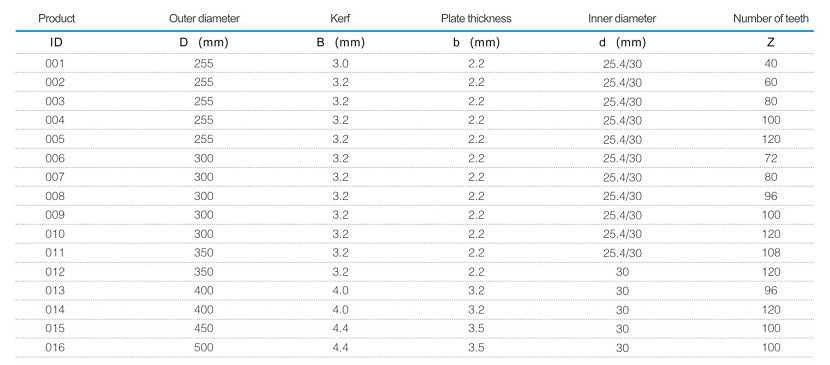
Task: Select teeth count 72 cell
Action: (771, 158)
